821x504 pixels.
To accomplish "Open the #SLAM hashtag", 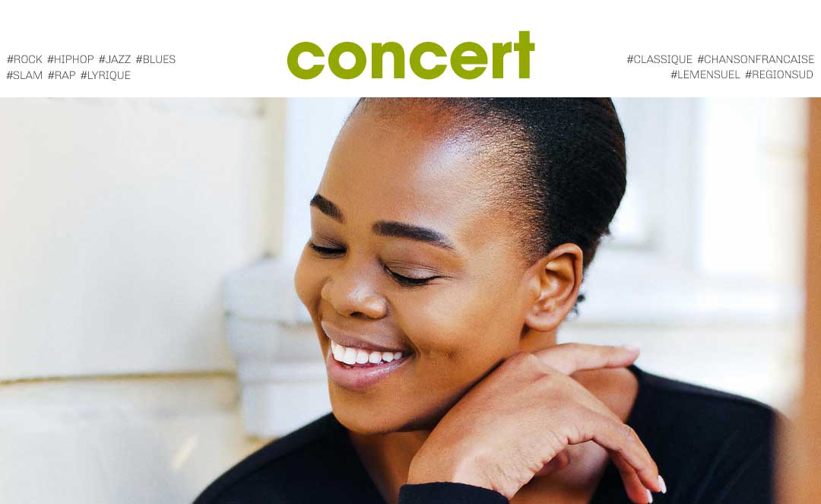I will point(24,74).
